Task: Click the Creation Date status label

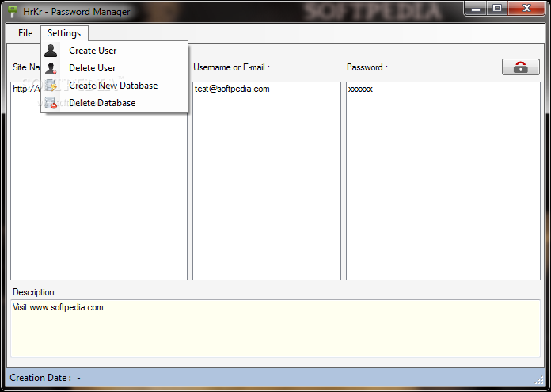Action: [x=40, y=378]
